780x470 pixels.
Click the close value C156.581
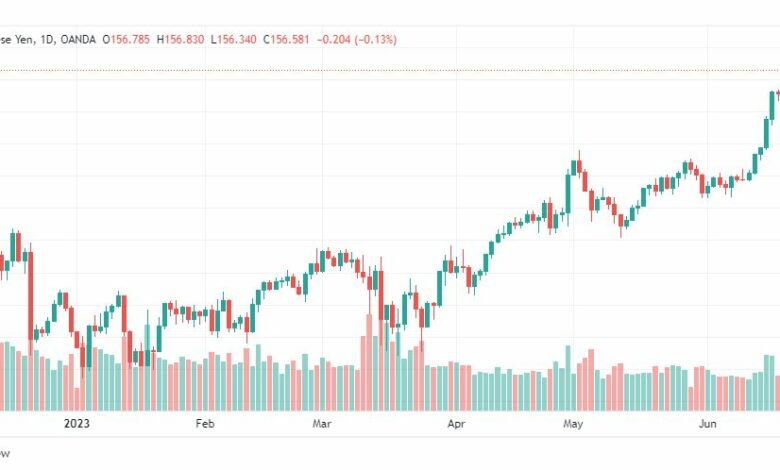pos(286,39)
